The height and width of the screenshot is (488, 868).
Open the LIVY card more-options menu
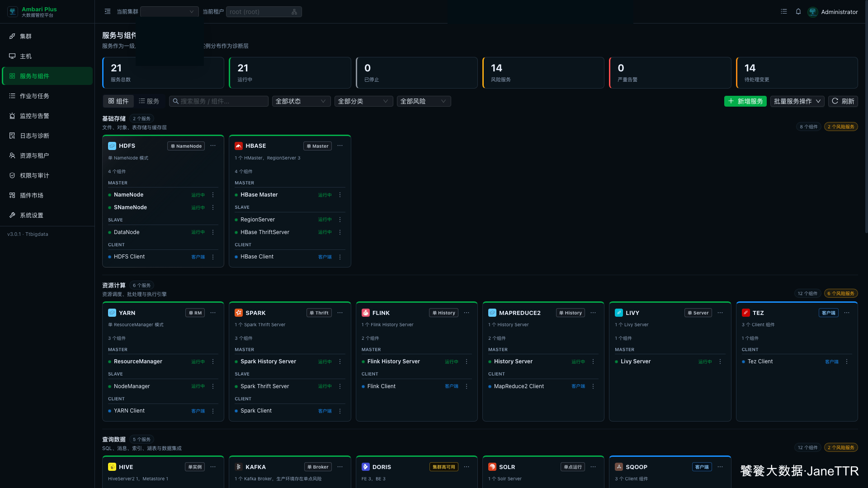tap(720, 313)
